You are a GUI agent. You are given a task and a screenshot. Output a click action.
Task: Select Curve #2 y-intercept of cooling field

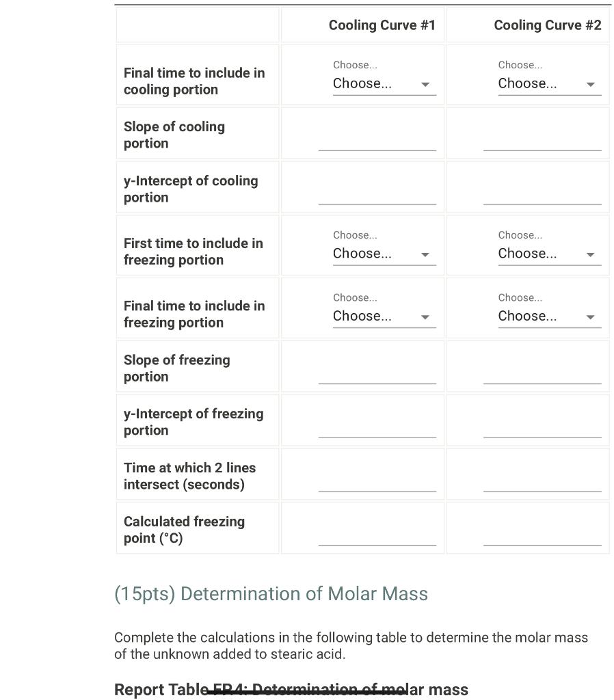click(x=542, y=195)
